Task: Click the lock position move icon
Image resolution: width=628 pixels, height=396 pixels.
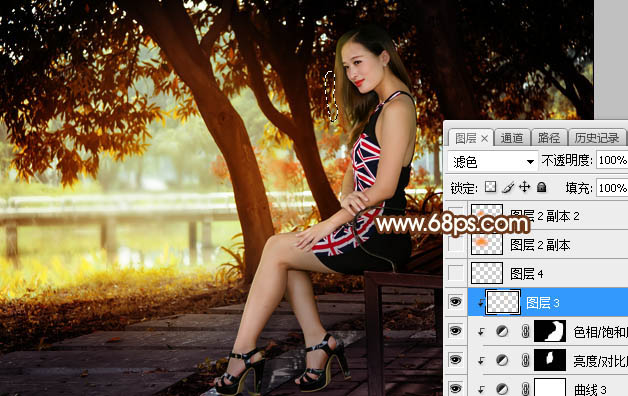Action: click(x=525, y=187)
